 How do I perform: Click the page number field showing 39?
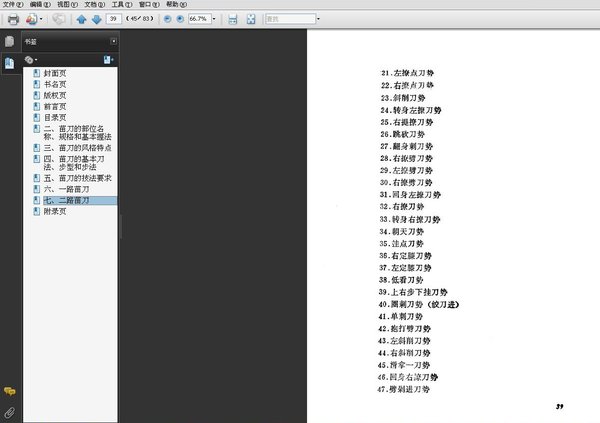(114, 19)
